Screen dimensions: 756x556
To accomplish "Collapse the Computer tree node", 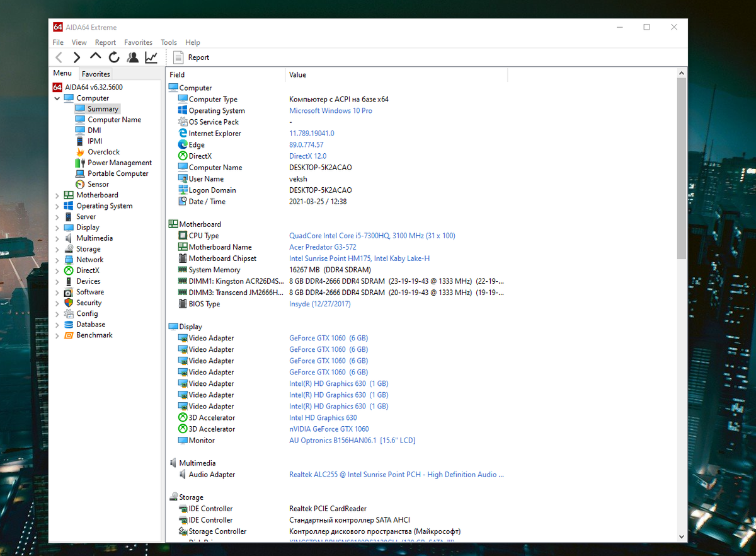I will [57, 98].
